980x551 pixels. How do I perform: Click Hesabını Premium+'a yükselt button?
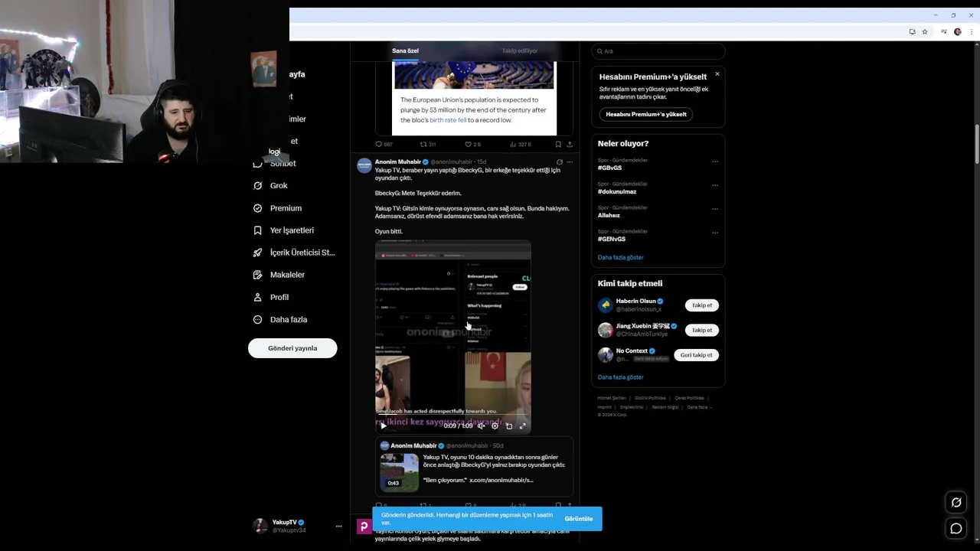(x=646, y=114)
